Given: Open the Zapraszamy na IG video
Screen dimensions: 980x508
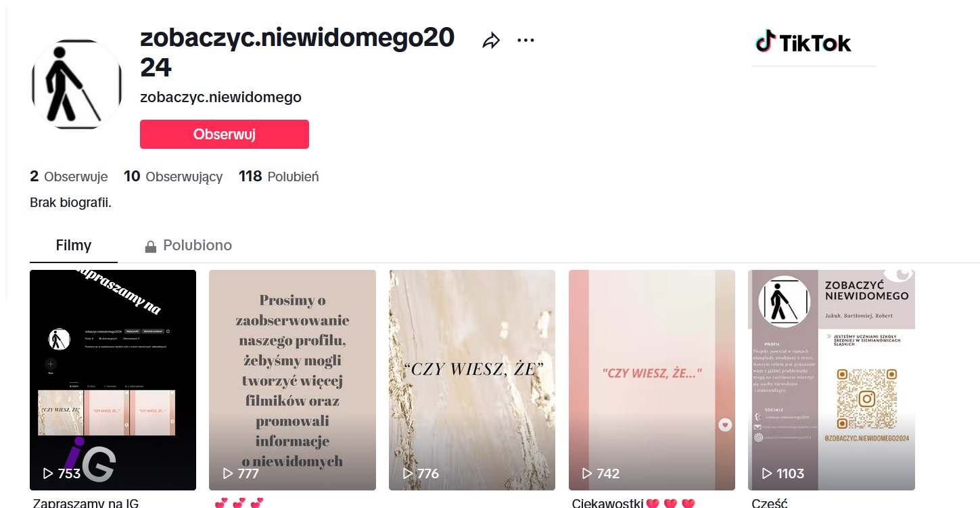Looking at the screenshot, I should coord(113,380).
